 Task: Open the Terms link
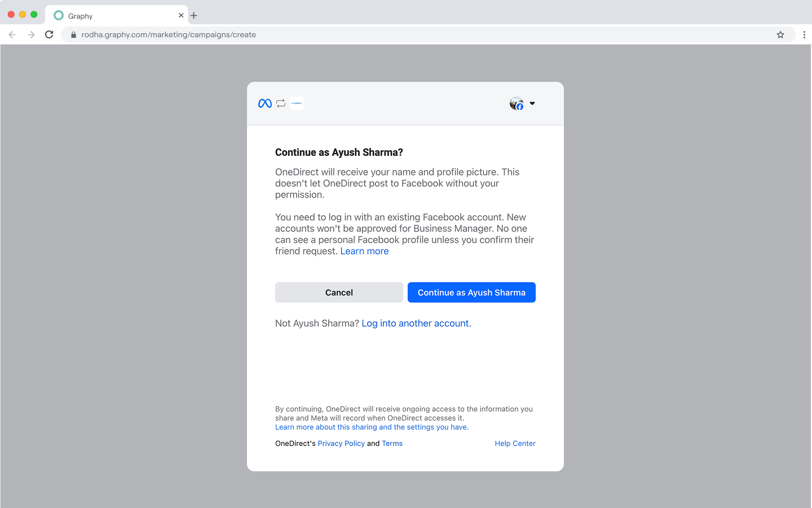click(392, 444)
